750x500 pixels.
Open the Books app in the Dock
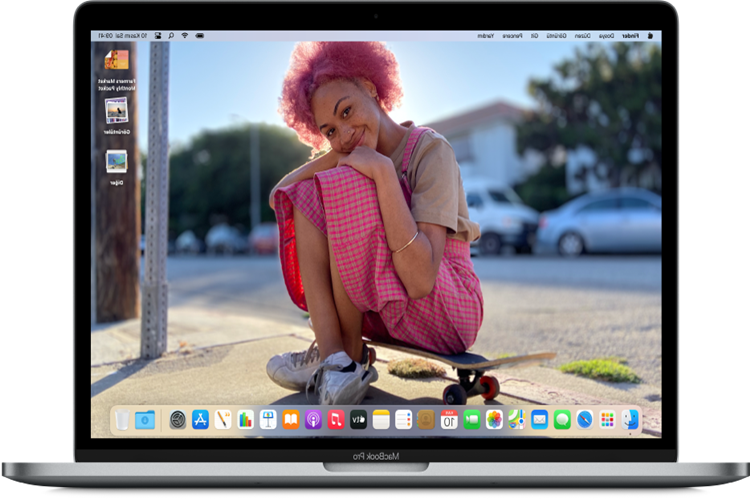point(291,420)
